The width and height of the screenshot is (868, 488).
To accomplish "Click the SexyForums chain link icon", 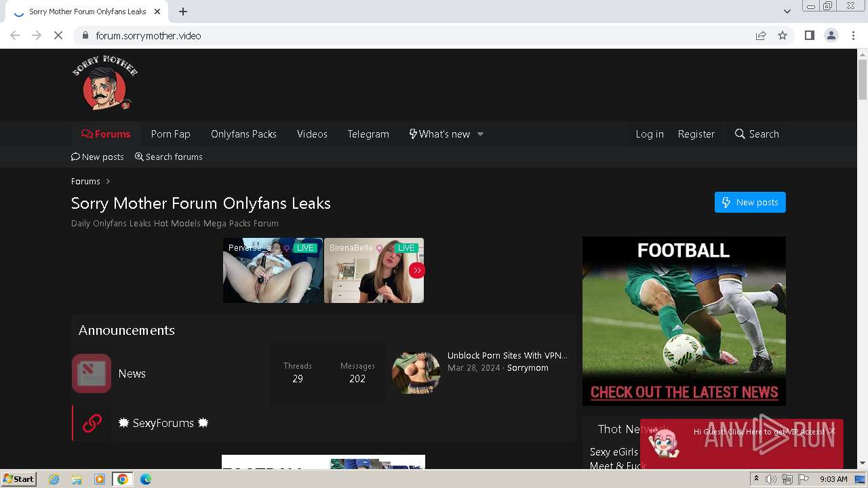I will pyautogui.click(x=92, y=423).
